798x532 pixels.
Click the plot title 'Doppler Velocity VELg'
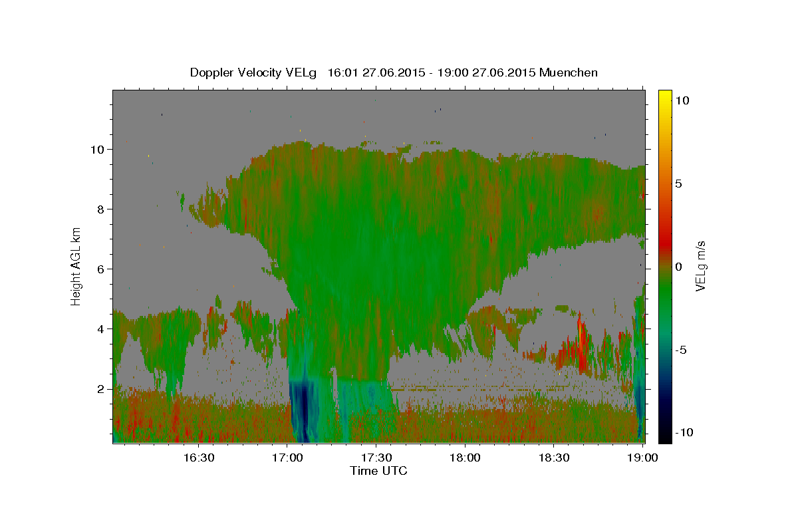point(254,72)
